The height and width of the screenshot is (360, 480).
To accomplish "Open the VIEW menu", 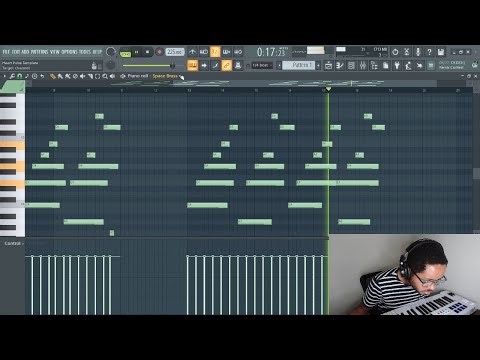I will (55, 52).
